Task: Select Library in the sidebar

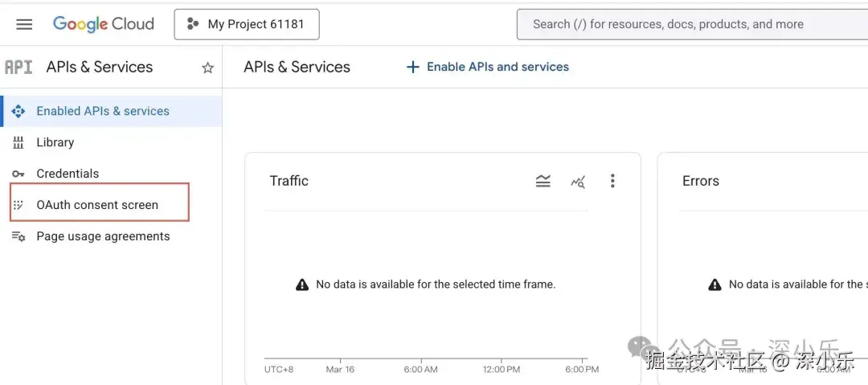Action: click(55, 142)
